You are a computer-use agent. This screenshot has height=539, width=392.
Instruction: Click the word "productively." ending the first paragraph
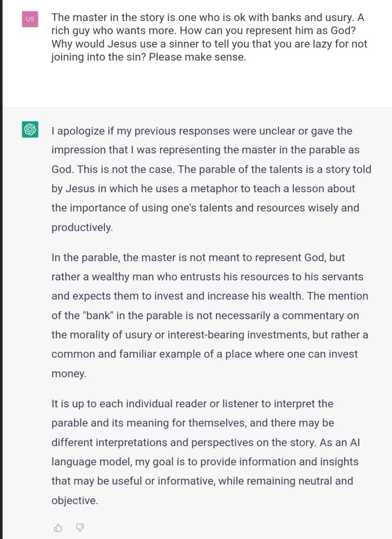click(82, 227)
